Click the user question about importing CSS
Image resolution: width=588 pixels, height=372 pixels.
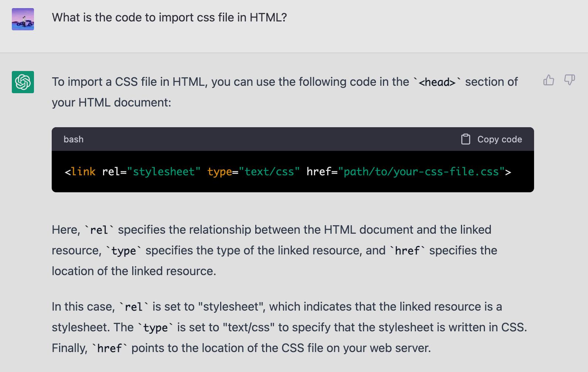pos(169,17)
